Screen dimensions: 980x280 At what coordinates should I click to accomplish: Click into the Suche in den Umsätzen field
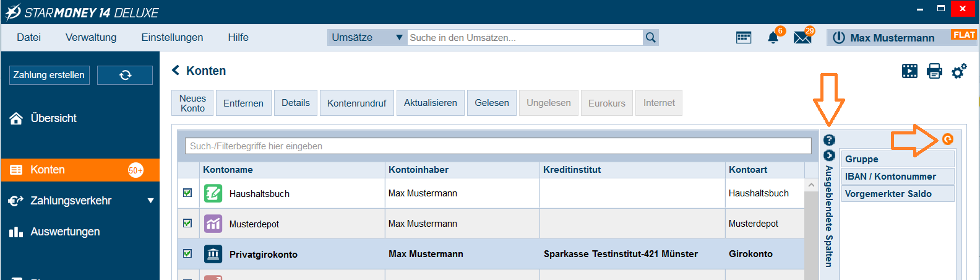coord(525,38)
